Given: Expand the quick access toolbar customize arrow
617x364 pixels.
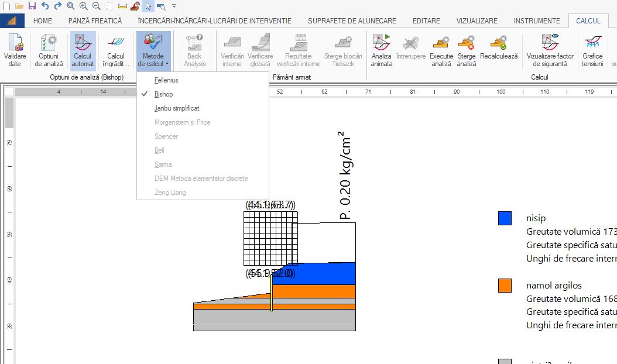Looking at the screenshot, I should (x=174, y=6).
